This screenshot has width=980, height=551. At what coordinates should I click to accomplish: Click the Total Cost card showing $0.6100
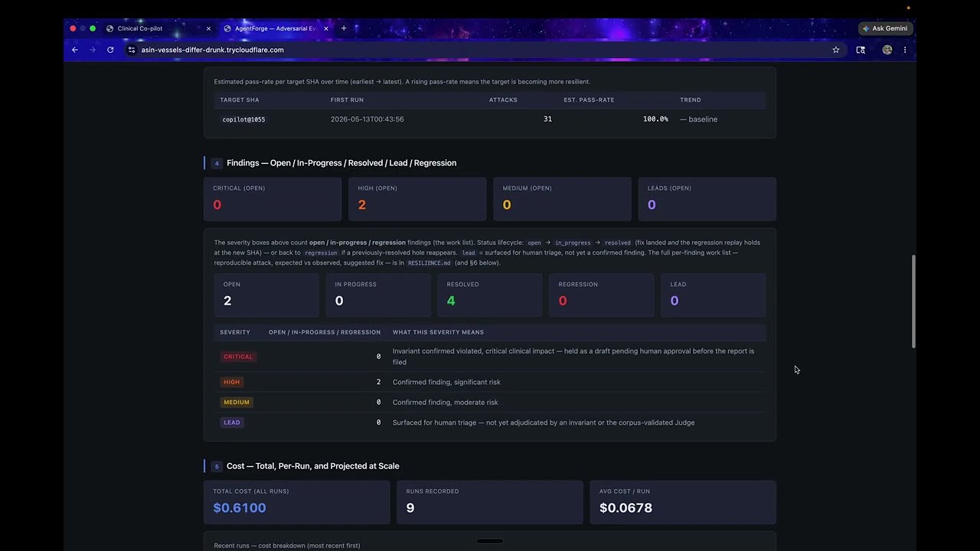[x=296, y=502]
